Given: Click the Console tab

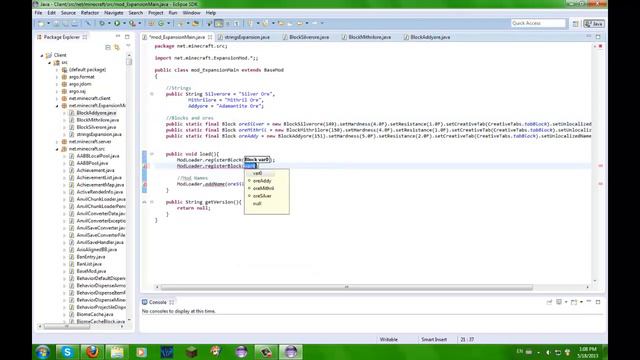Looking at the screenshot, I should coord(158,302).
